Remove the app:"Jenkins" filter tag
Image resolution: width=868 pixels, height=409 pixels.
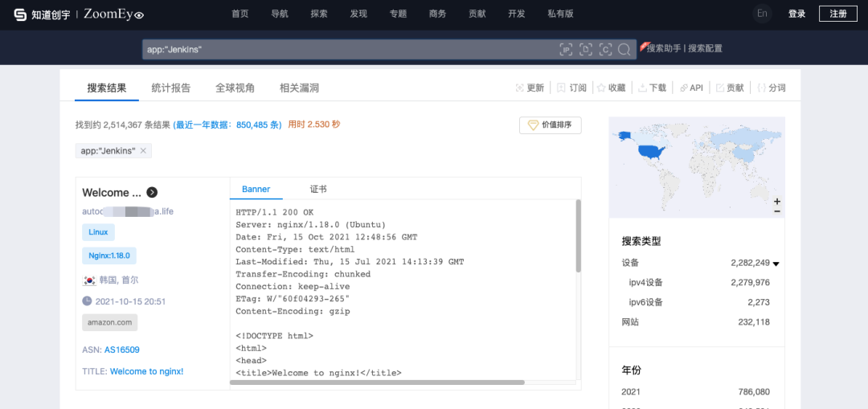point(143,151)
